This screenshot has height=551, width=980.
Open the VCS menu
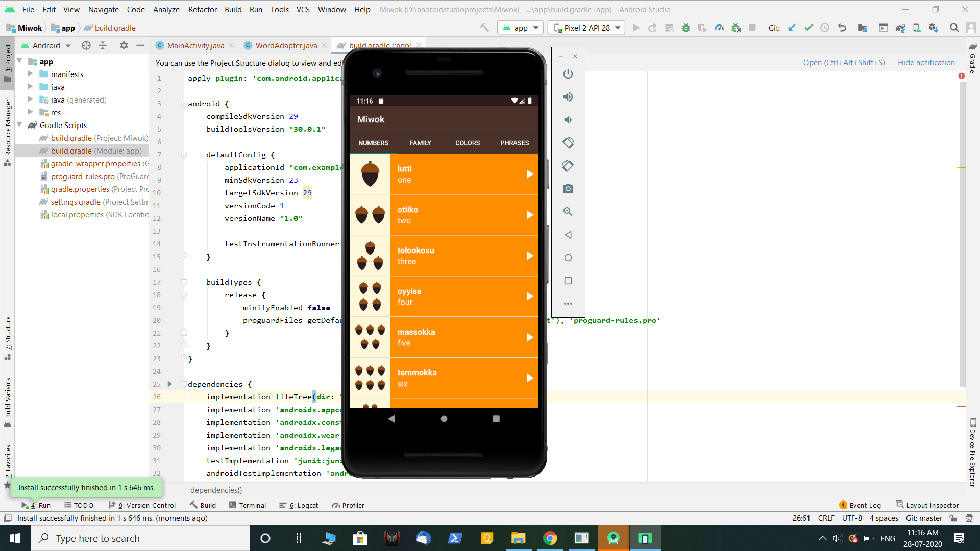pyautogui.click(x=302, y=9)
